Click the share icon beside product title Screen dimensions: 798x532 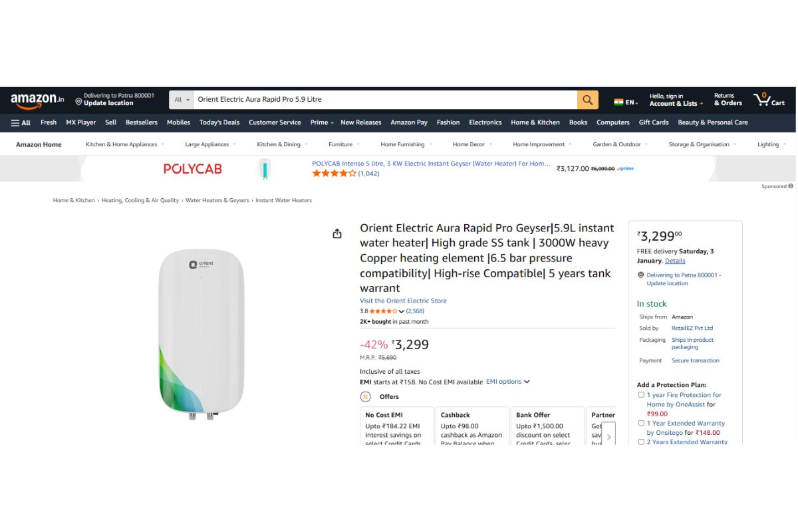[x=337, y=233]
